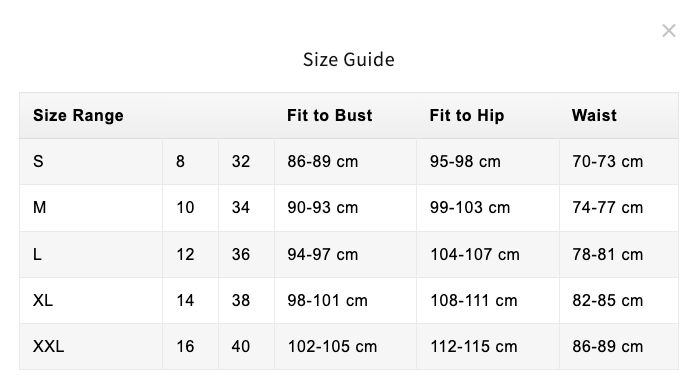This screenshot has height=388, width=698.
Task: Select the Fit to Bust header
Action: point(329,115)
